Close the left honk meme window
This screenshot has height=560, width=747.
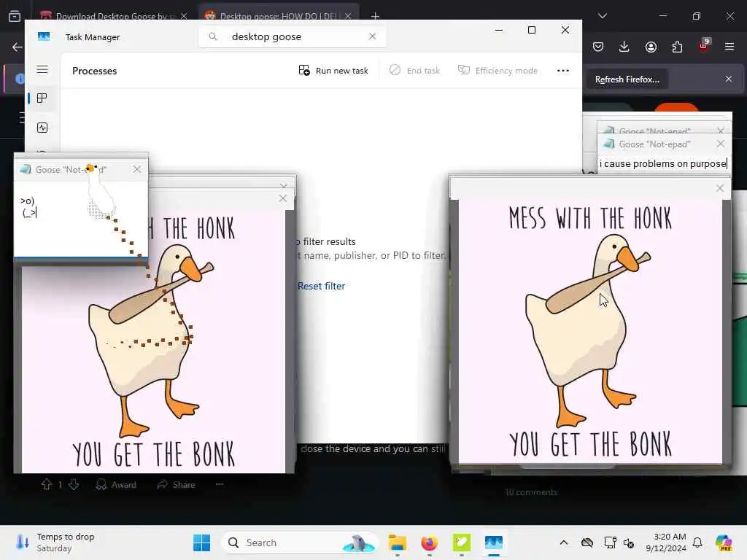pos(283,198)
